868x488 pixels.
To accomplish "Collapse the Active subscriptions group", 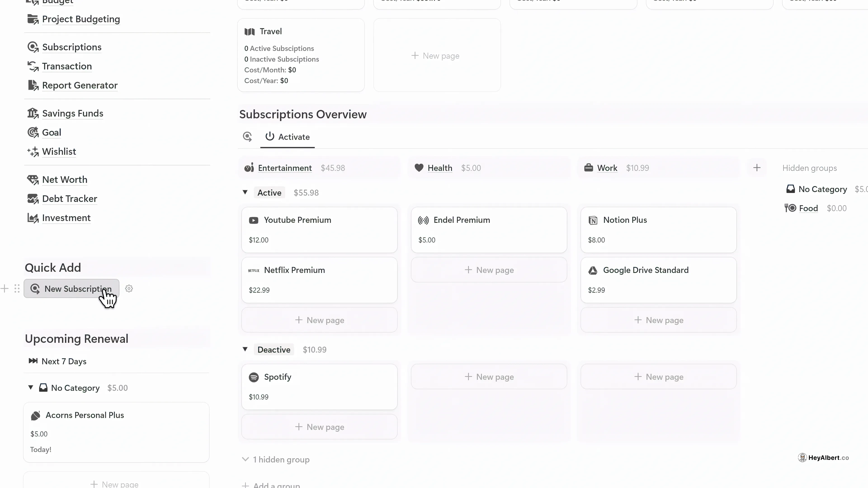I will pos(245,192).
